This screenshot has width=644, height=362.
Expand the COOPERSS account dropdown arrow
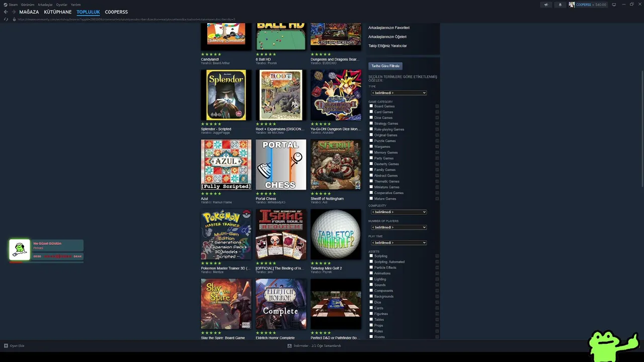(593, 5)
